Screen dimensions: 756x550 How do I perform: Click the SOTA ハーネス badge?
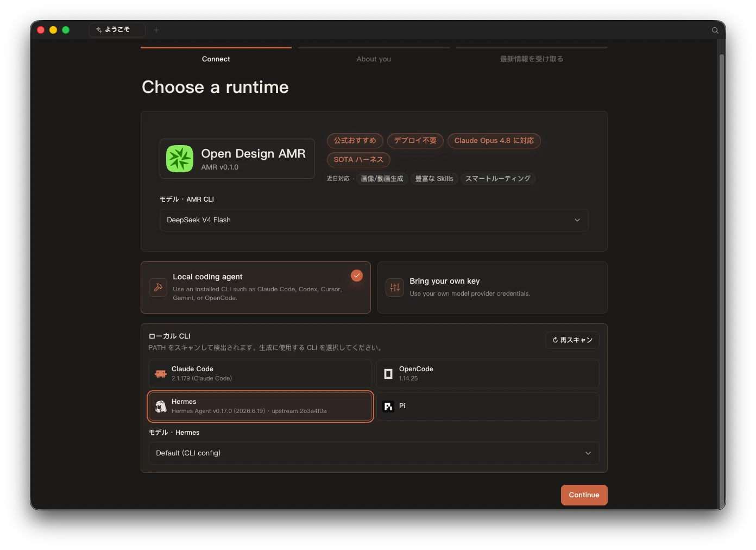click(358, 160)
